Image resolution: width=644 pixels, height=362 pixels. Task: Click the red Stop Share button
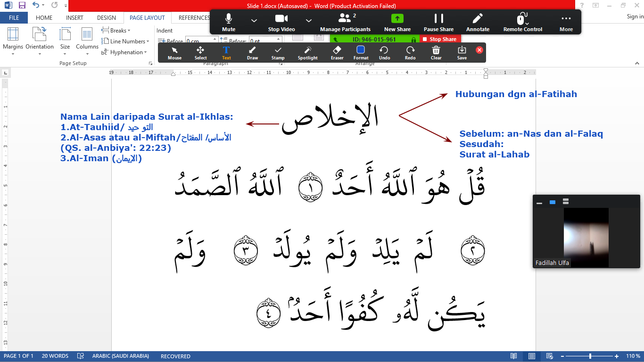point(439,40)
